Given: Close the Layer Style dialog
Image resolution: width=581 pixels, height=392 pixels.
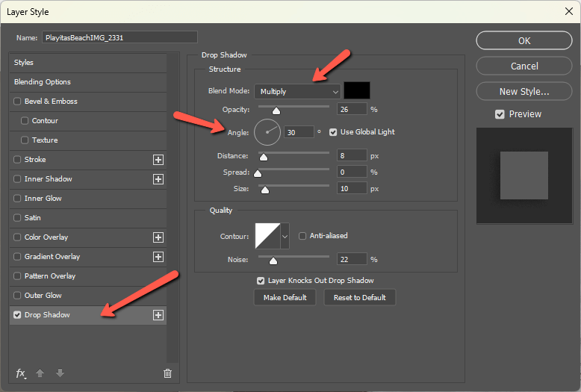Looking at the screenshot, I should pyautogui.click(x=569, y=11).
